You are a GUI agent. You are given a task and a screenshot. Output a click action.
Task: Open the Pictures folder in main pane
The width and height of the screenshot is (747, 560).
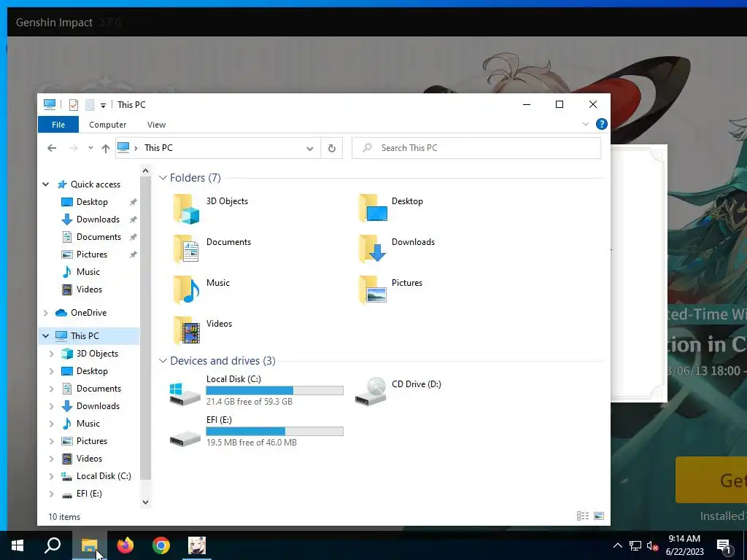[373, 289]
